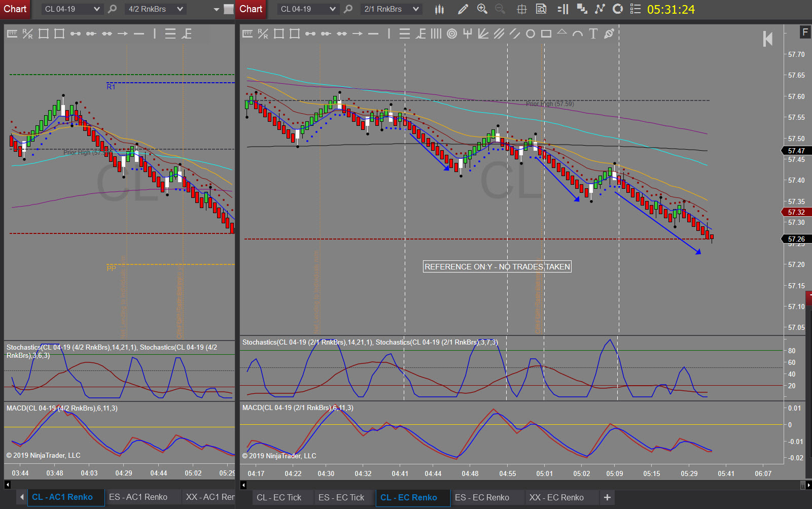Viewport: 812px width, 509px height.
Task: Open right chart instrument dropdown CL 04-19
Action: 307,9
